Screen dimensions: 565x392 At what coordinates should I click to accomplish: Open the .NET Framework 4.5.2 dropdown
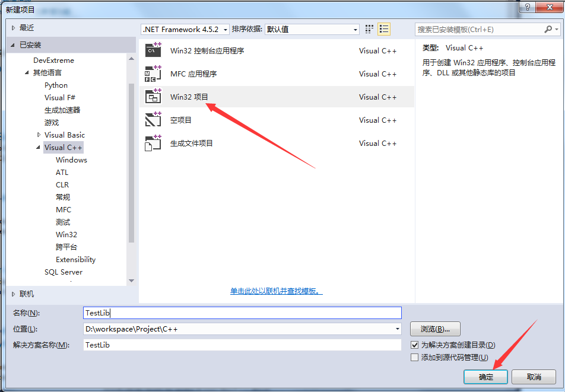[x=185, y=29]
